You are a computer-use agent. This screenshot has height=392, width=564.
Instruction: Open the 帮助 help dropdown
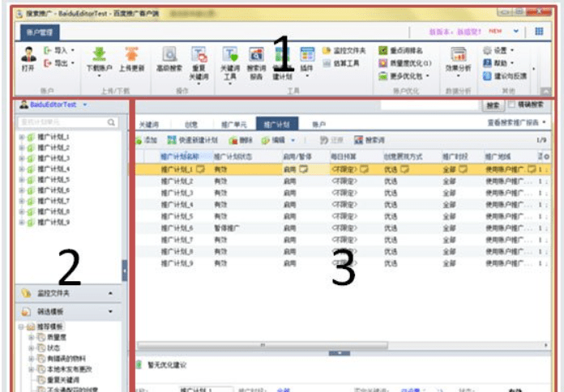(x=512, y=63)
